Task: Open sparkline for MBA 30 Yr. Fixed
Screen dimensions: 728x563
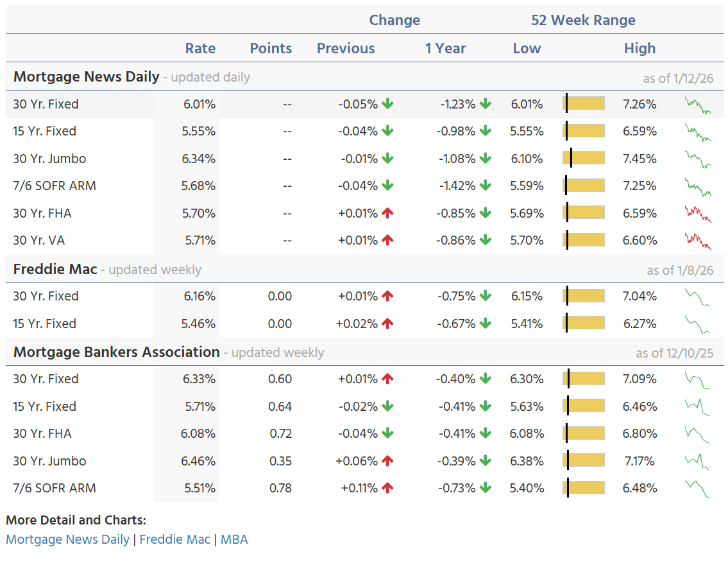Action: pos(697,380)
